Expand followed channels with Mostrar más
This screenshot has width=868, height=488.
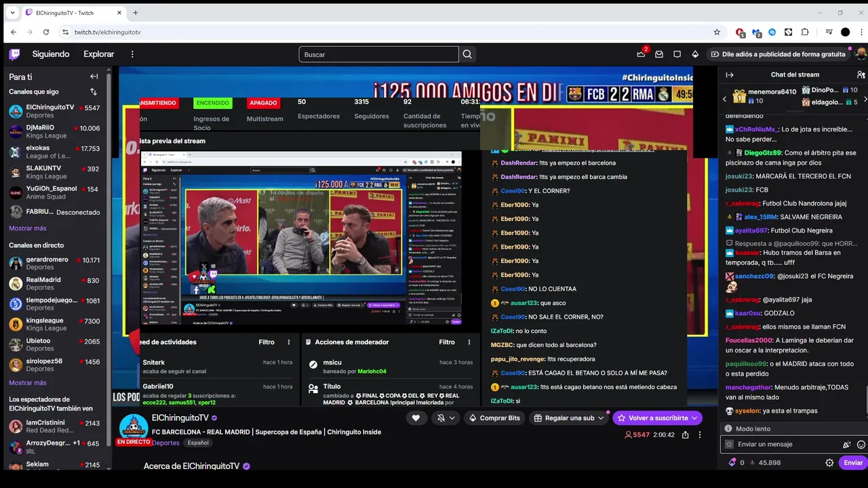pos(28,228)
